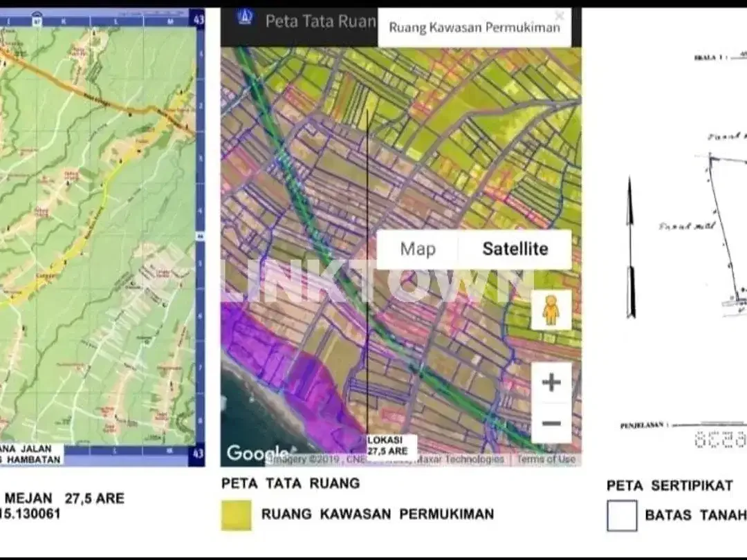Click the 'PENJELASAN' label on certificate
Screen dimensions: 747x560
pos(643,425)
